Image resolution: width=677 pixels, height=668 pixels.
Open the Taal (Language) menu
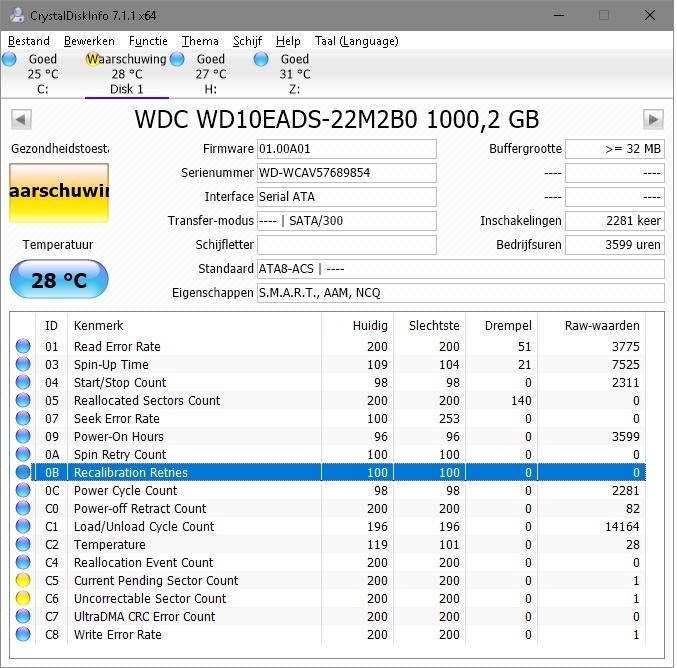(357, 41)
